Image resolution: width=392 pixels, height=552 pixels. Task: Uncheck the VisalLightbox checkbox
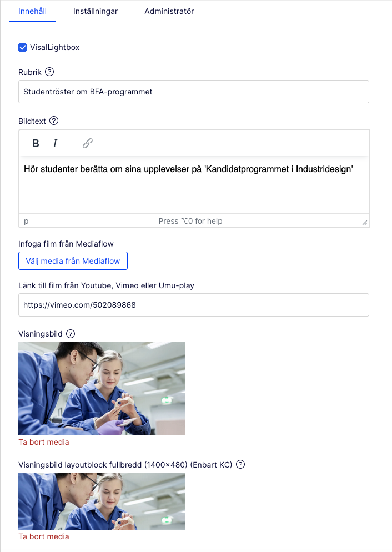pos(23,47)
